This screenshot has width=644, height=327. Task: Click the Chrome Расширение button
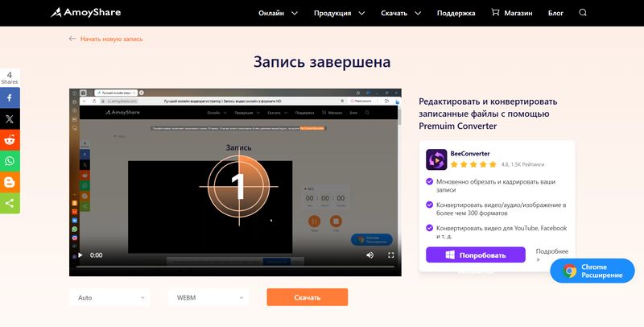coord(592,271)
